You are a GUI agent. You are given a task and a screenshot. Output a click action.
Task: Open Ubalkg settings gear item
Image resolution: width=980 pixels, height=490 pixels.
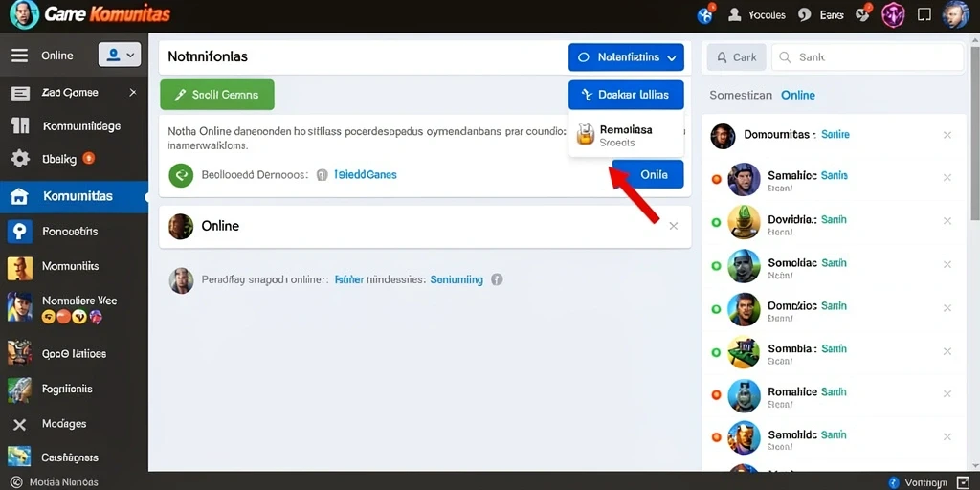coord(20,159)
